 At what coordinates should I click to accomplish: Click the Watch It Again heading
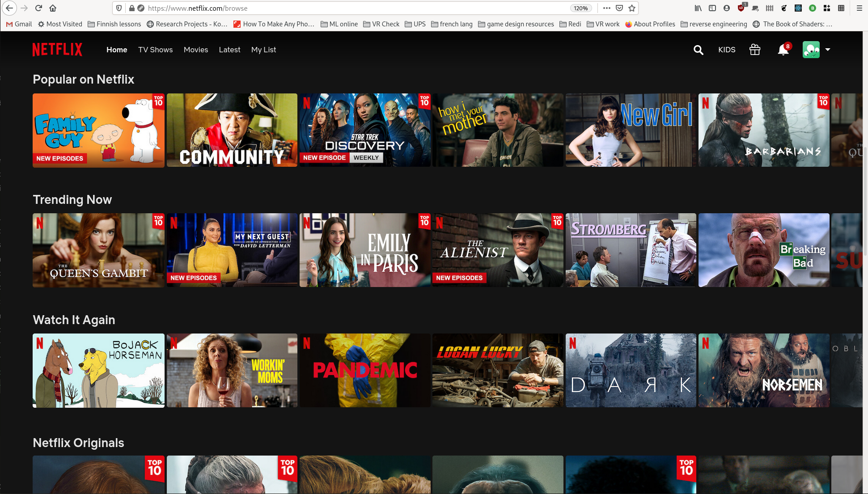74,320
